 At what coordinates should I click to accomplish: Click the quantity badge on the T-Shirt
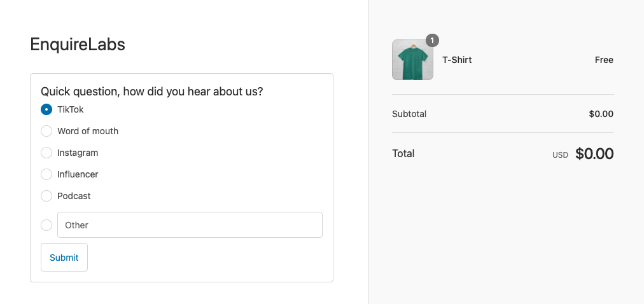tap(433, 41)
